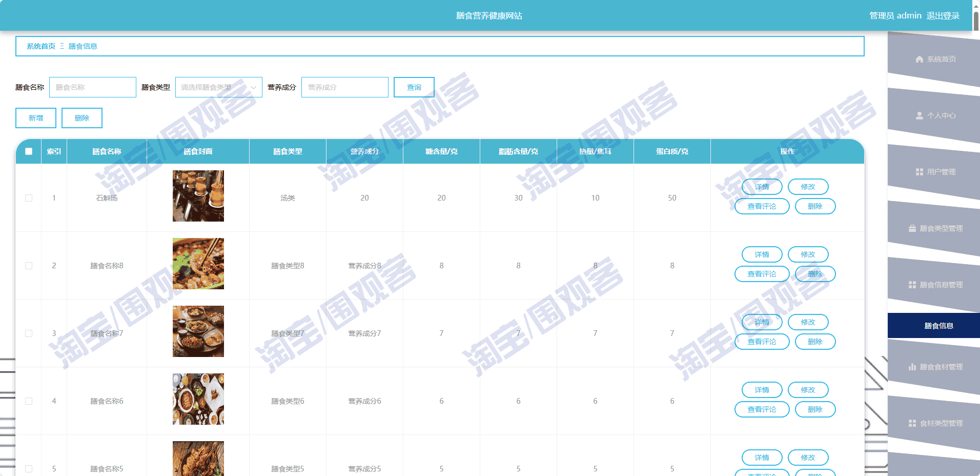Click 查看评论 for the 膳食名称8 row
This screenshot has height=476, width=980.
tap(762, 274)
